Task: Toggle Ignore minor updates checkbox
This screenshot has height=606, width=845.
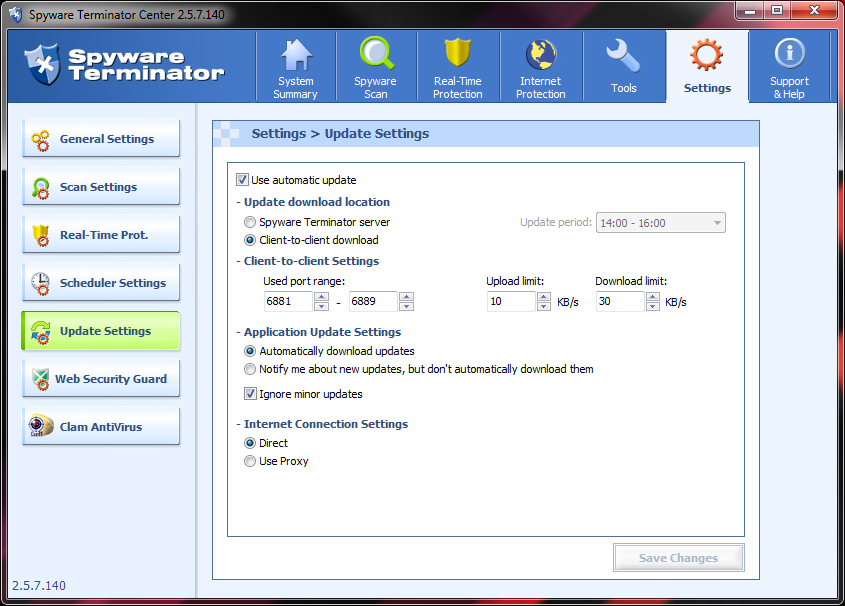Action: pos(250,394)
